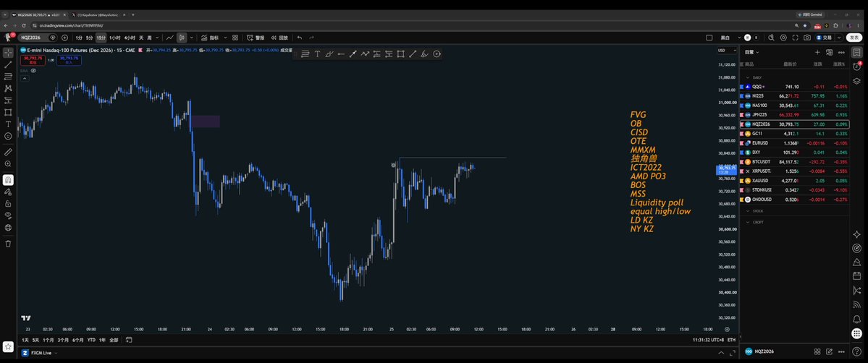The image size is (868, 363).
Task: Open the alerts clock icon in right sidebar
Action: (857, 67)
